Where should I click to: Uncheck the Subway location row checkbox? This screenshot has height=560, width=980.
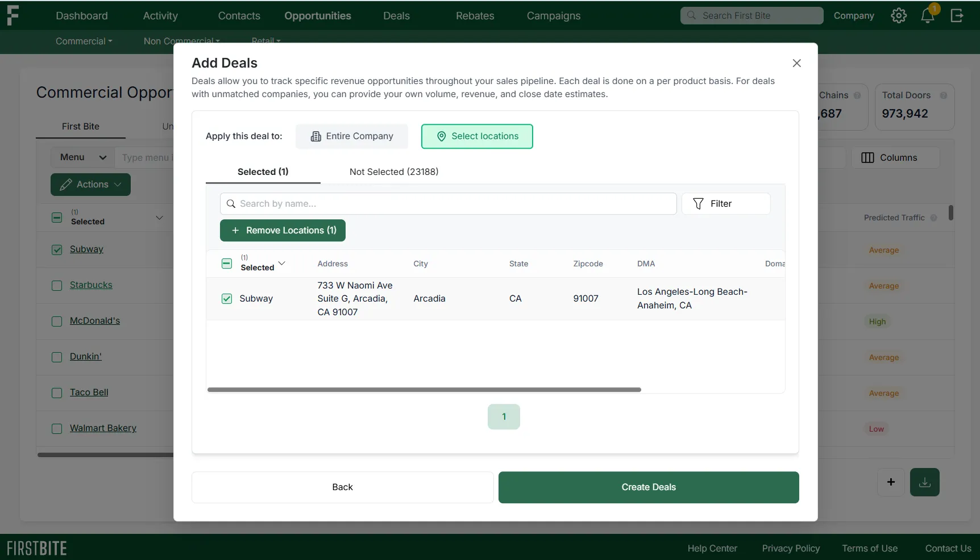tap(227, 299)
